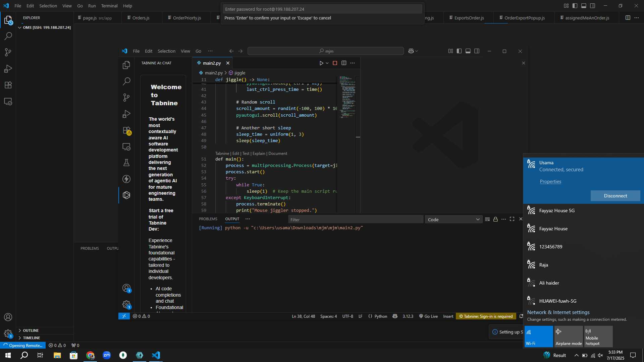
Task: Clear output with the clear icon
Action: [x=487, y=219]
